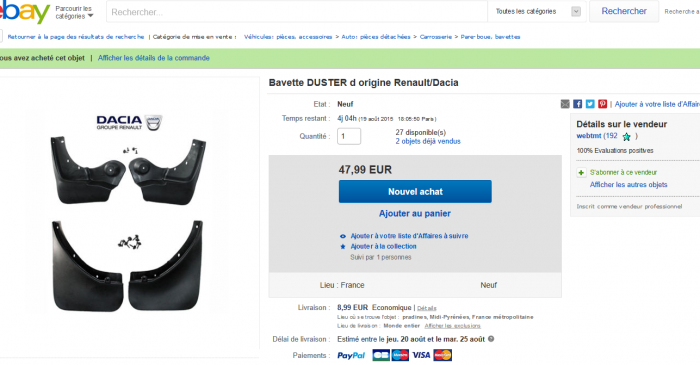Share the listing on Facebook
Image resolution: width=700 pixels, height=365 pixels.
(x=577, y=104)
